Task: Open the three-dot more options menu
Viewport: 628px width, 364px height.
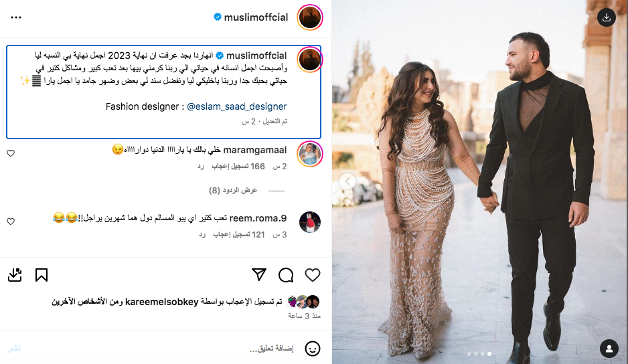Action: click(x=16, y=17)
